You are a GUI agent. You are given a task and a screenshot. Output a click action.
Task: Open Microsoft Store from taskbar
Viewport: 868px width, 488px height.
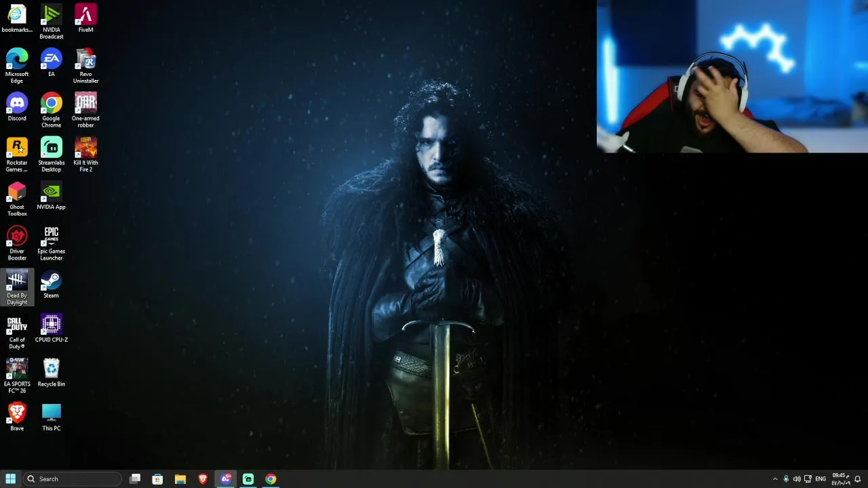click(157, 479)
